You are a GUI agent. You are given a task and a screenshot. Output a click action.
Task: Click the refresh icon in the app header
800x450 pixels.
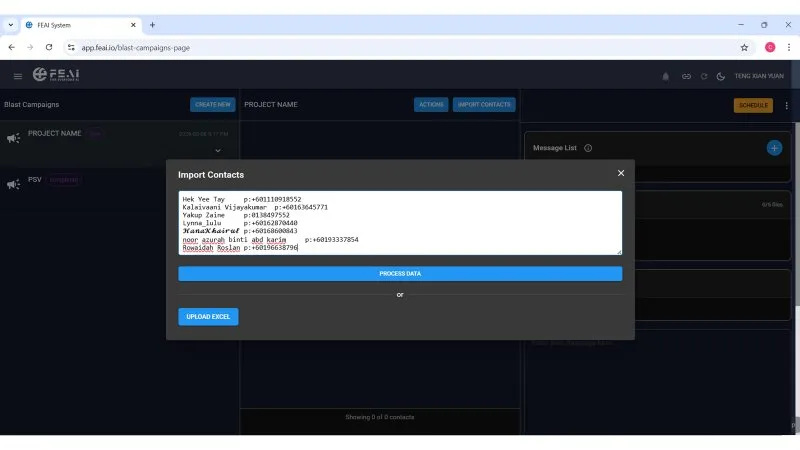704,77
